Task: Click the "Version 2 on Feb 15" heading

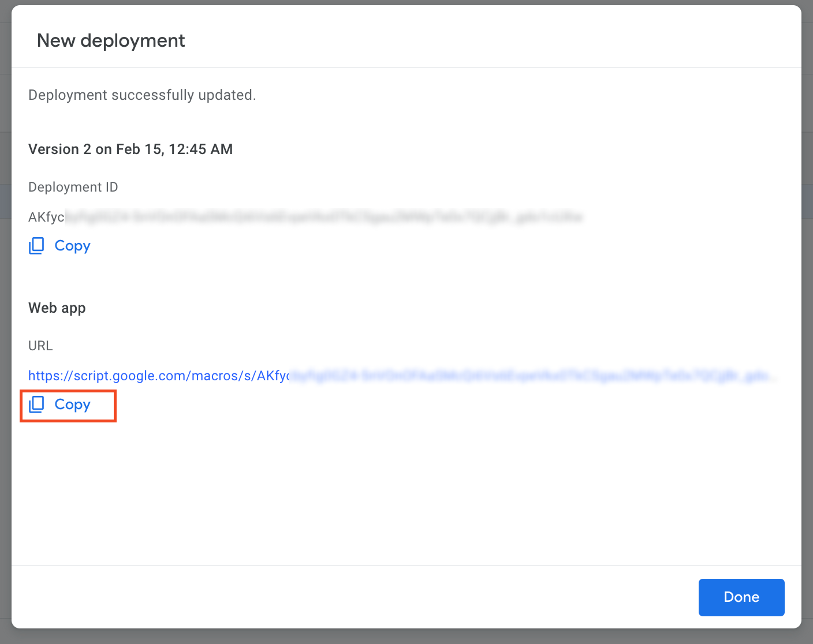Action: click(130, 149)
